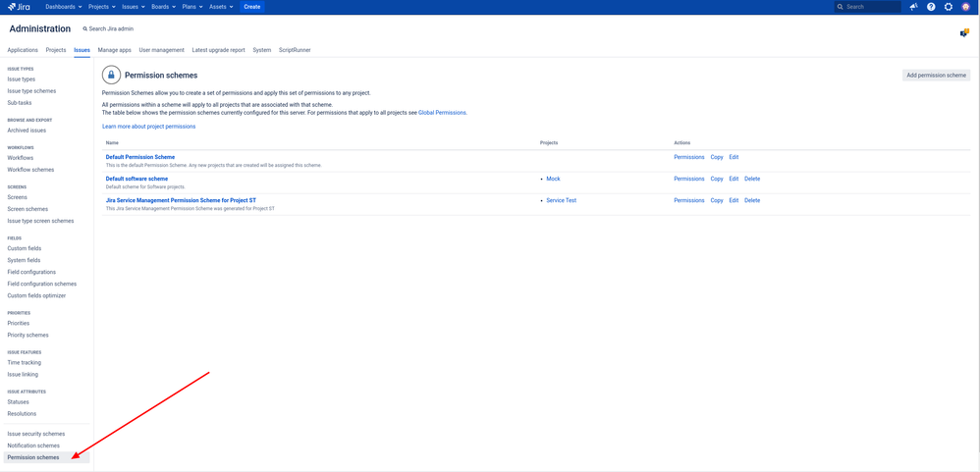
Task: Copy the Default software scheme
Action: 717,179
